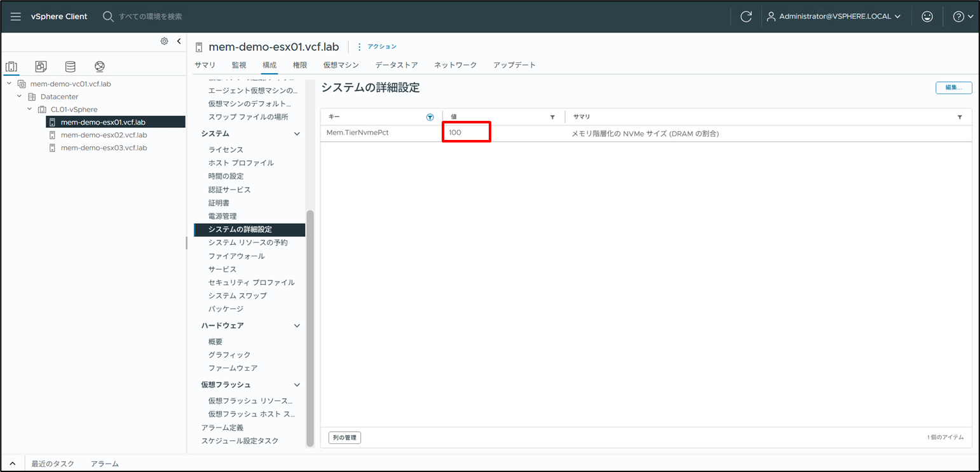The height and width of the screenshot is (472, 980).
Task: Open the Administrator@VSPHERE.LOCAL user menu
Action: (x=835, y=16)
